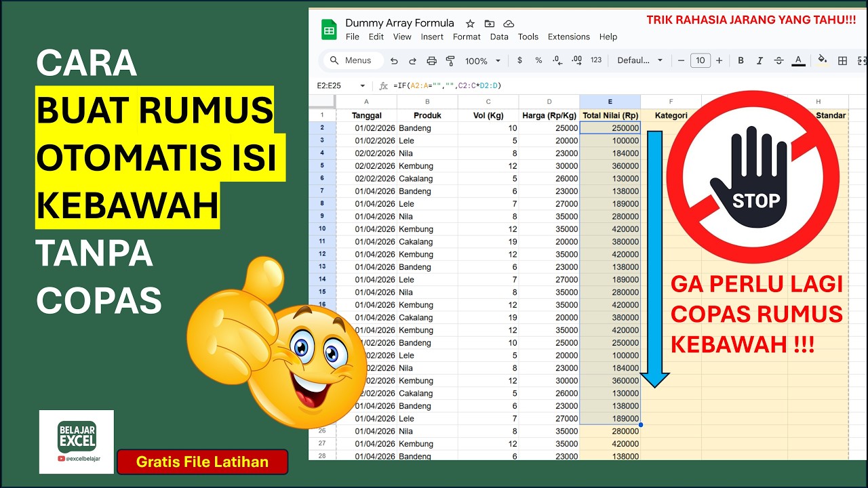This screenshot has height=488, width=868.
Task: Toggle Strikethrough formatting
Action: point(778,60)
